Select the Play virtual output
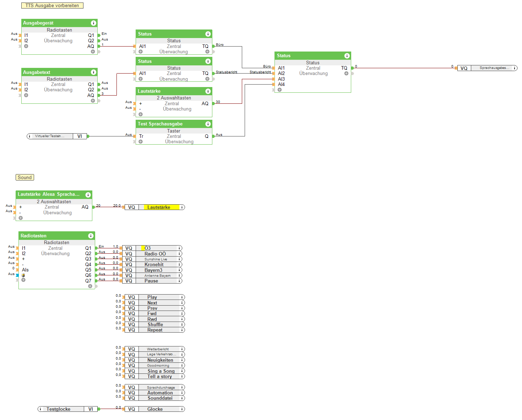Viewport: 522px width, 420px height. 155,297
